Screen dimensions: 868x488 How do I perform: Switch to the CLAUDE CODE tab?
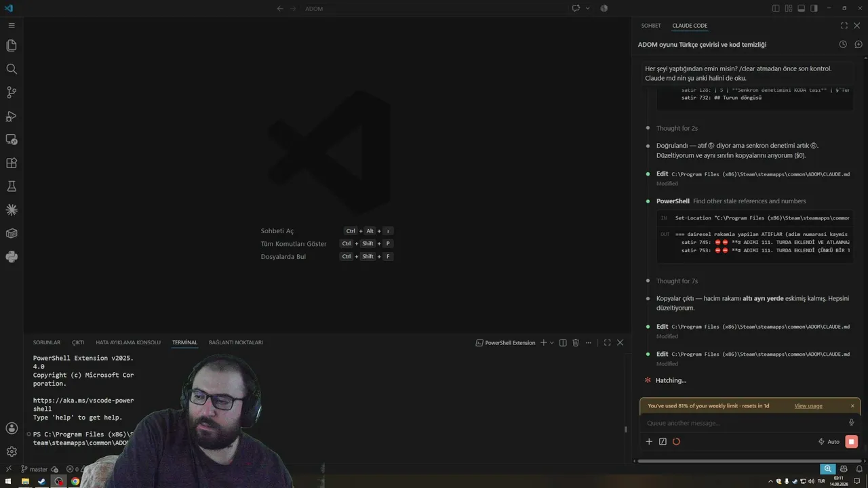(690, 26)
